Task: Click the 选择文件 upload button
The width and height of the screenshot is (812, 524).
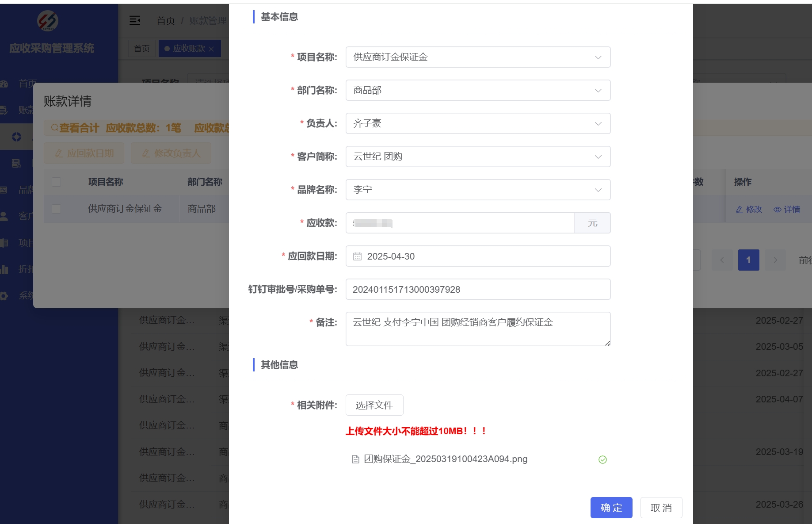Action: 374,405
